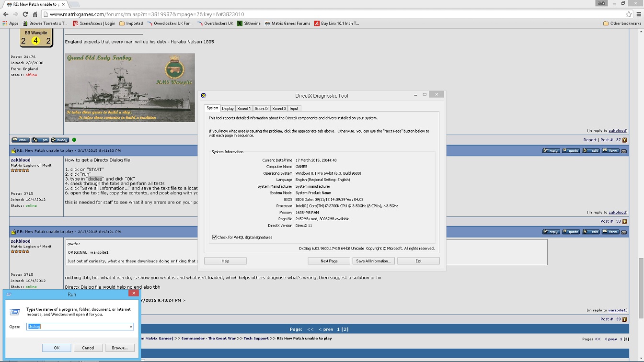Click the quote button above post 39
The height and width of the screenshot is (362, 644).
click(x=571, y=232)
